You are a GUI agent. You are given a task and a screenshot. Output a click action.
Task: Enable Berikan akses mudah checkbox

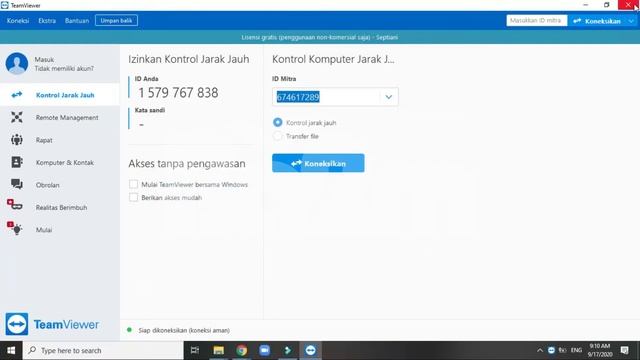coord(133,197)
